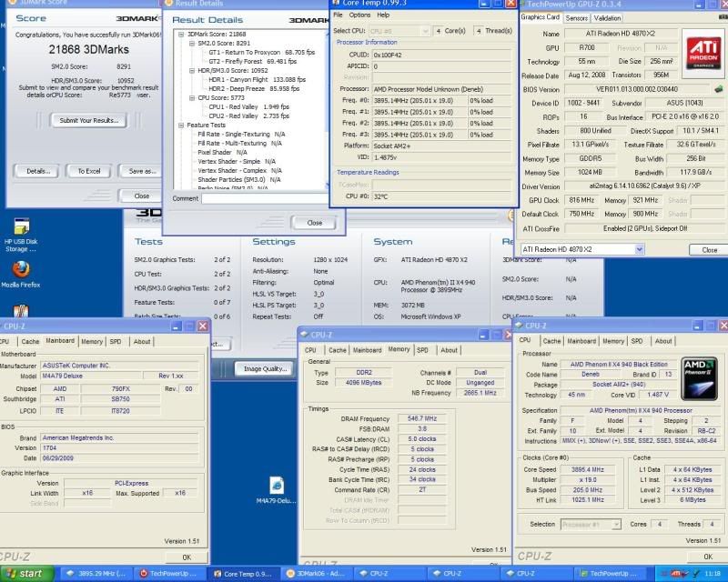Screen dimensions: 728x582
Task: Open the ATI Radeon HD 4870 X2 dropdown
Action: tap(582, 249)
